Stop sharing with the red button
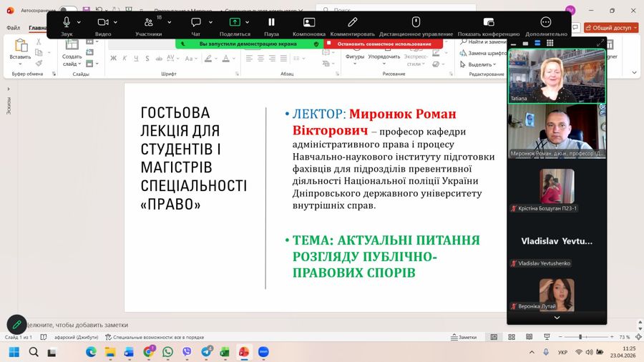 (x=382, y=44)
